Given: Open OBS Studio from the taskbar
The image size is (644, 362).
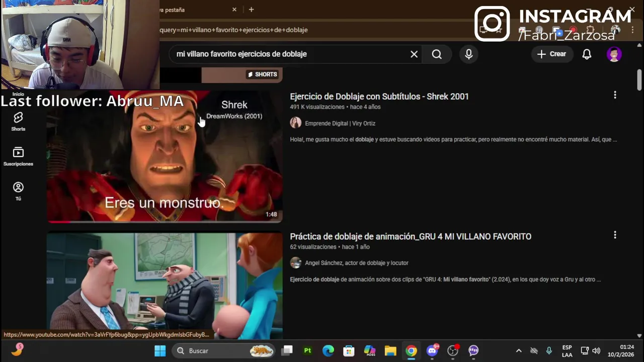Looking at the screenshot, I should pos(453,350).
